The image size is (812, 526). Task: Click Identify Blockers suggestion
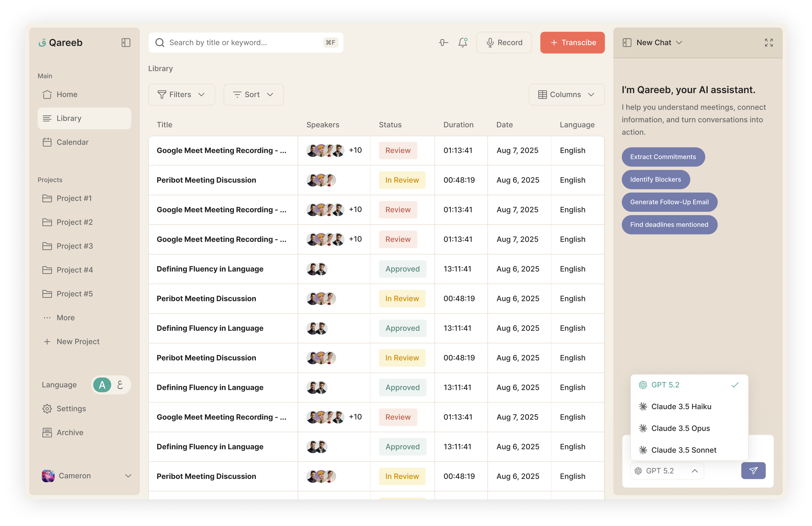click(655, 179)
